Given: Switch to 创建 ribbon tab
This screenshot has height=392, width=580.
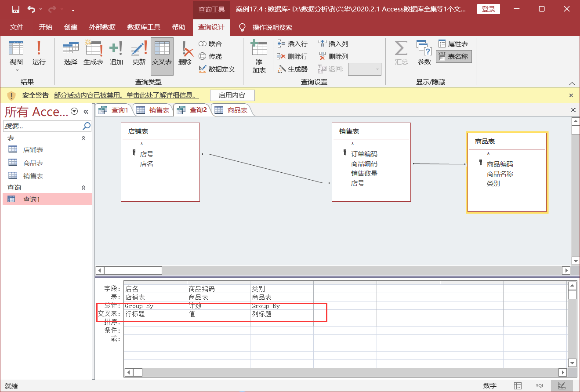Looking at the screenshot, I should [x=71, y=27].
